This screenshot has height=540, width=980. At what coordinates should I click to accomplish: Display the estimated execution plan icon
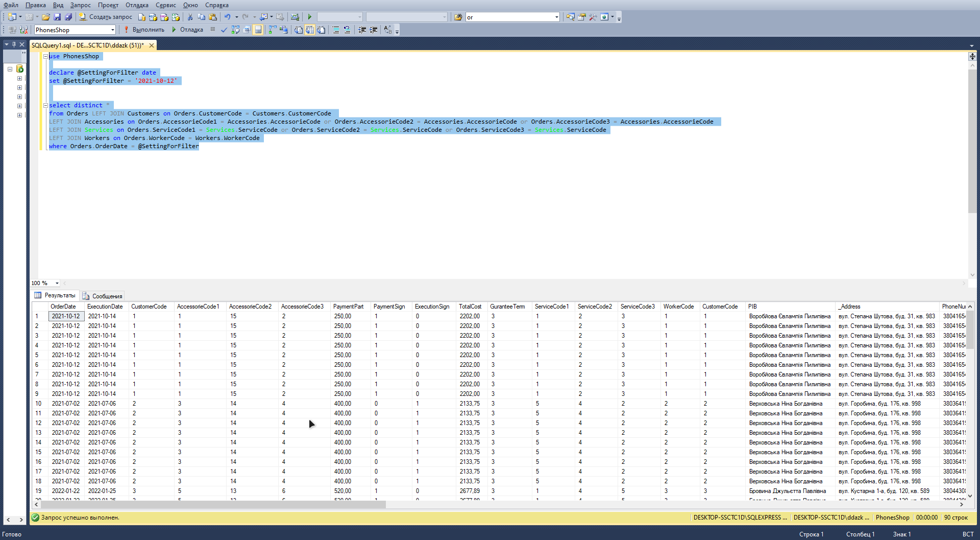(235, 30)
